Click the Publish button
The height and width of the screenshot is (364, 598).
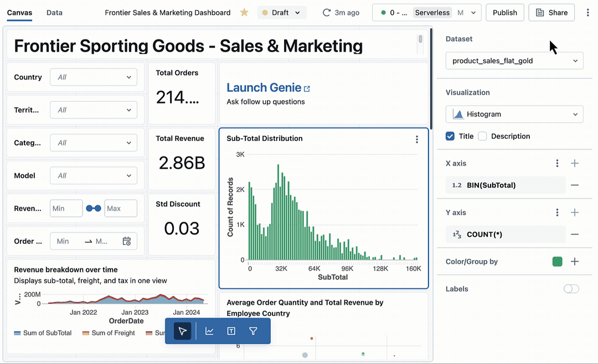coord(504,13)
